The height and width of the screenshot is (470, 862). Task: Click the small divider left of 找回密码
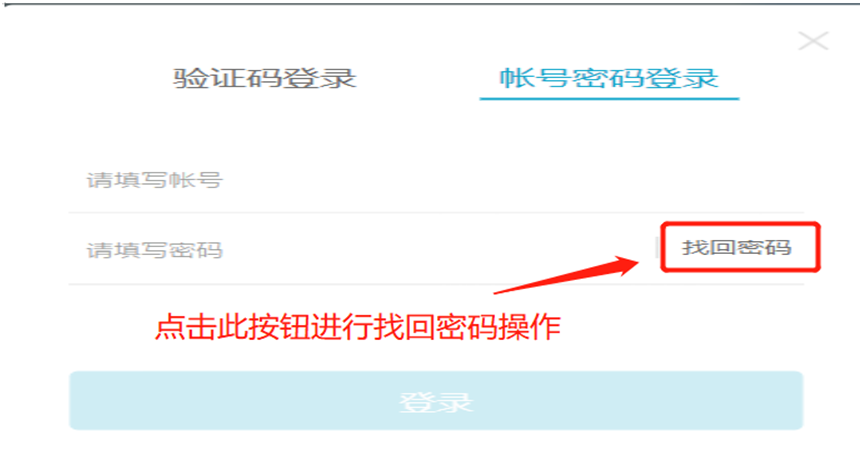click(x=657, y=247)
